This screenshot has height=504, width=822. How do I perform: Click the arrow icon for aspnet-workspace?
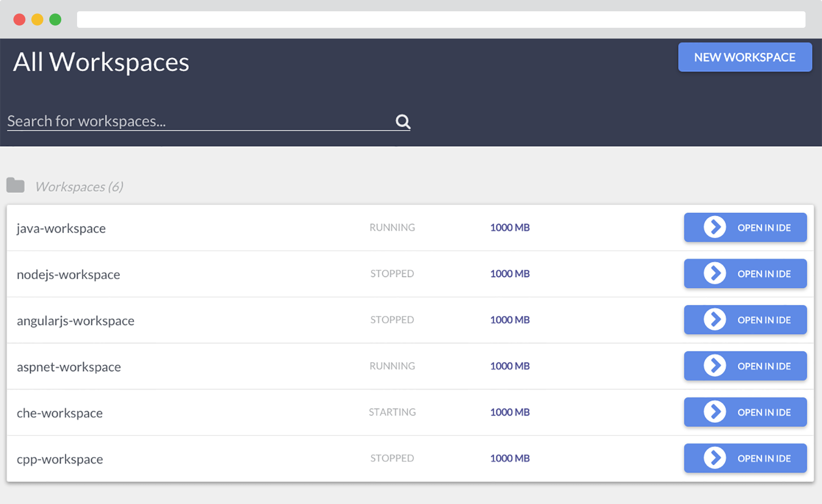pyautogui.click(x=715, y=366)
